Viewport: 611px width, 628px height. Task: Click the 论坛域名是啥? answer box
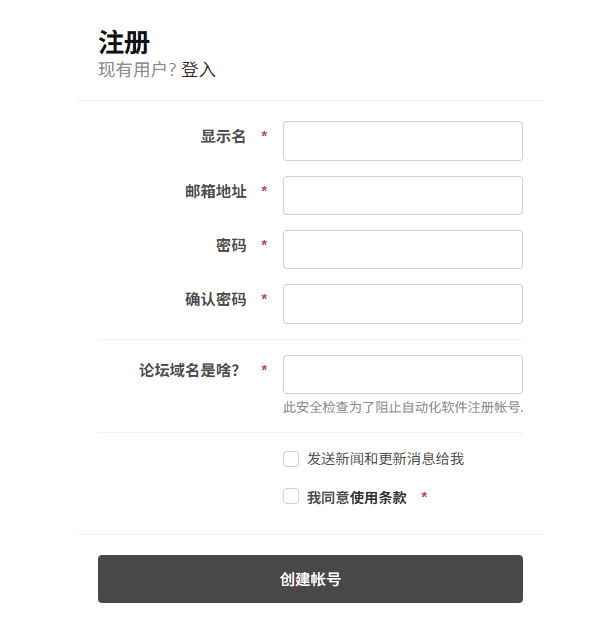coord(402,374)
